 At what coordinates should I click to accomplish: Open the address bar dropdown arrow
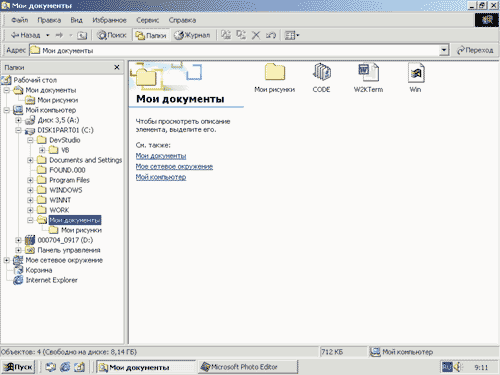coord(444,50)
